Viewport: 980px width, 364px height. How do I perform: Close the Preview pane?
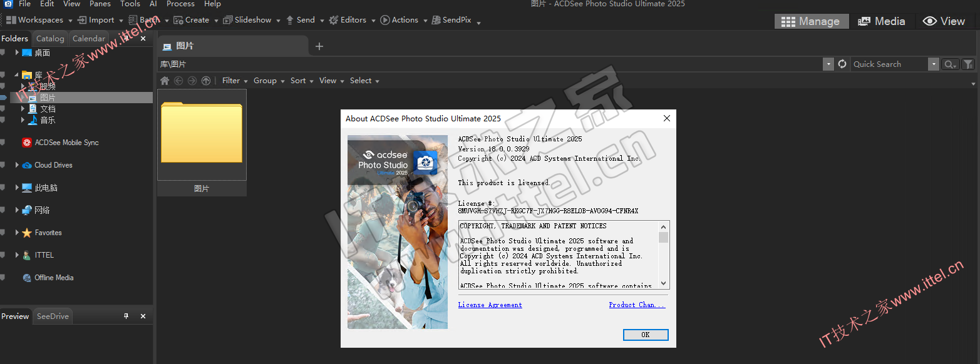(x=143, y=316)
